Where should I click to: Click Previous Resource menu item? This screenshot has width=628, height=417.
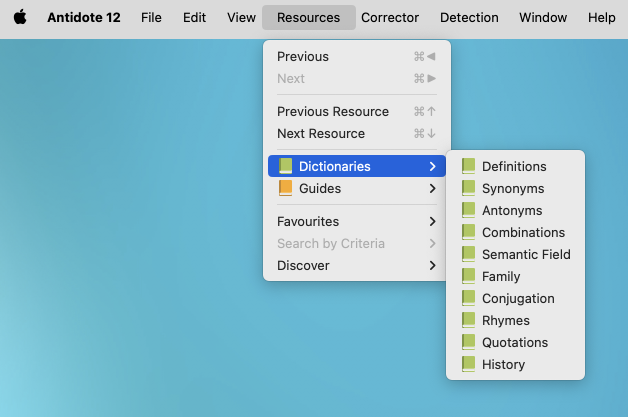click(333, 111)
